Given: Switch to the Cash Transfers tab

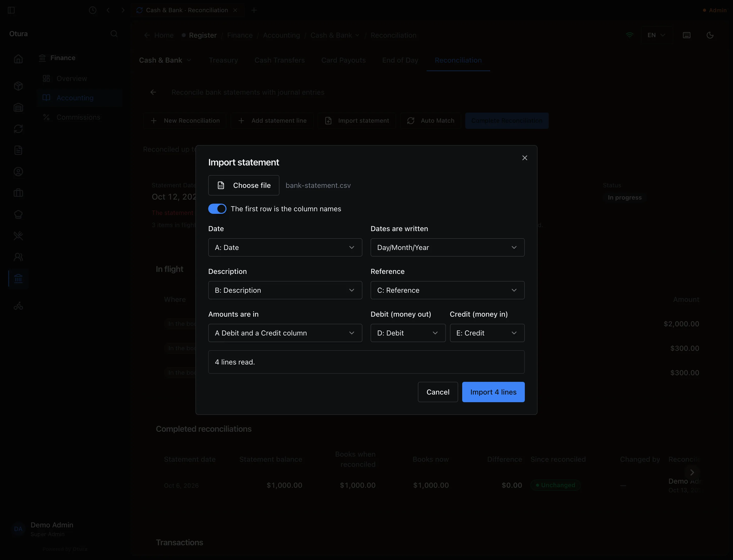Looking at the screenshot, I should click(280, 60).
